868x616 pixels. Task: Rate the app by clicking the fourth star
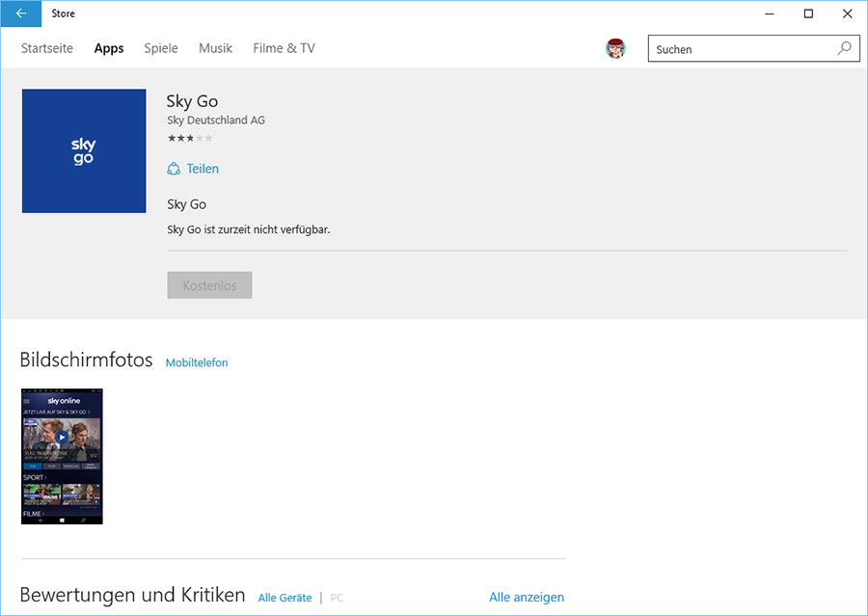click(200, 137)
